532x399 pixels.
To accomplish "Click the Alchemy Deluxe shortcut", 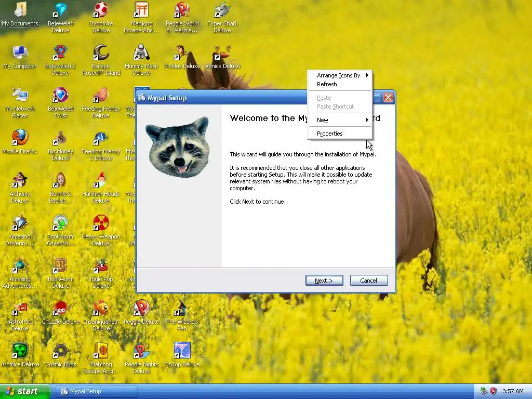I will click(x=20, y=188).
